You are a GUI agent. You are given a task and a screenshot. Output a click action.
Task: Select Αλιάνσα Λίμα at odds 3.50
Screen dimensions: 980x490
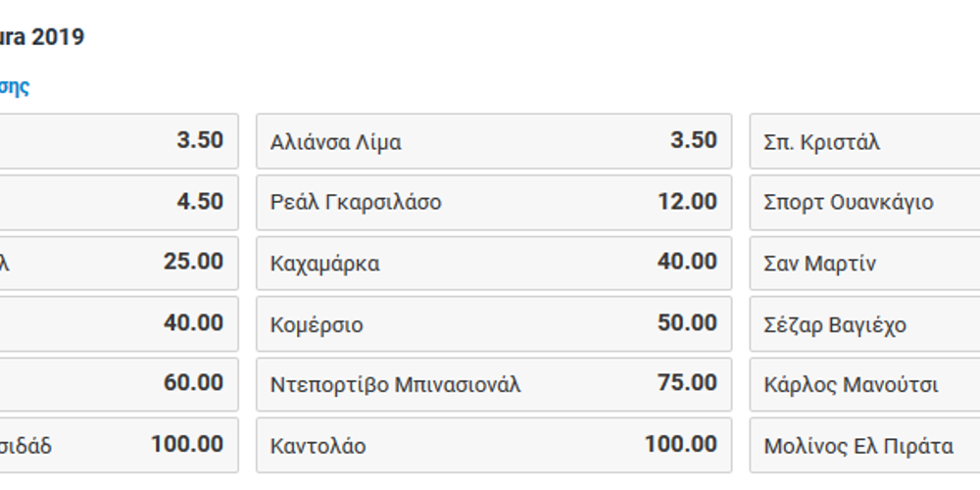494,141
